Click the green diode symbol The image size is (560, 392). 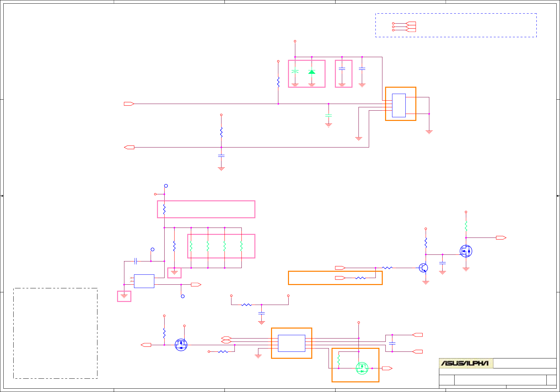click(312, 72)
